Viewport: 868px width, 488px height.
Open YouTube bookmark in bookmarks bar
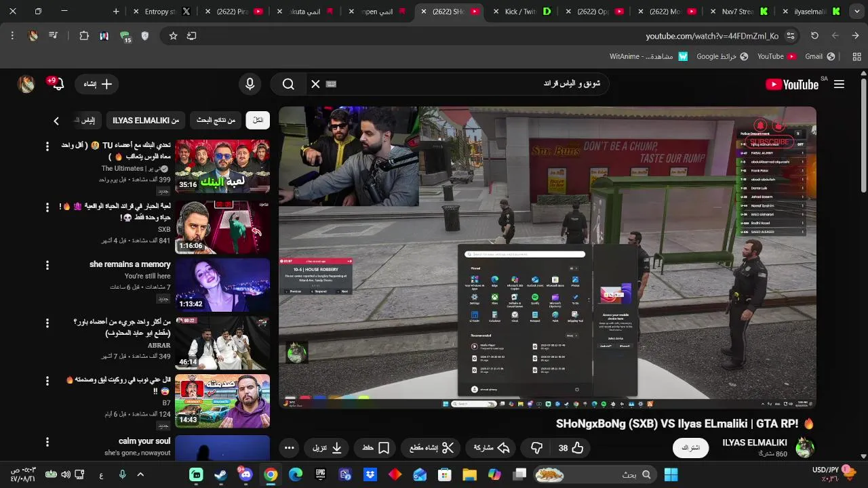click(777, 56)
